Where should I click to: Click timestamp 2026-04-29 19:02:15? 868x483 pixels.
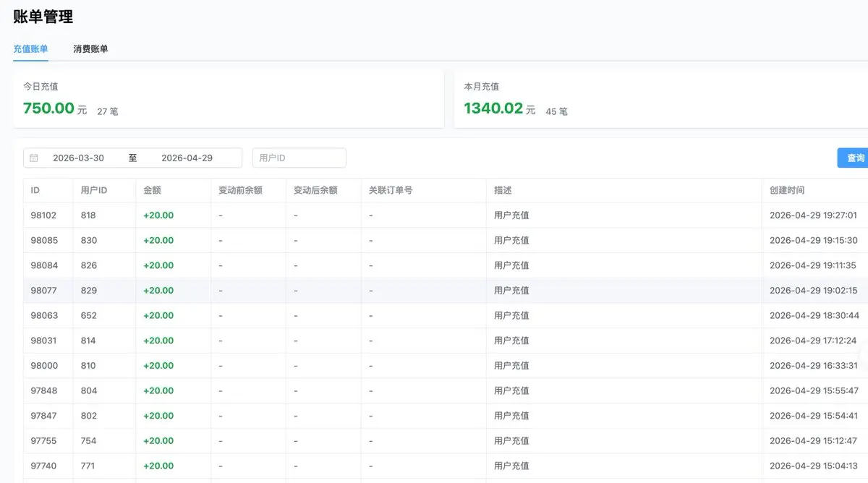click(814, 291)
